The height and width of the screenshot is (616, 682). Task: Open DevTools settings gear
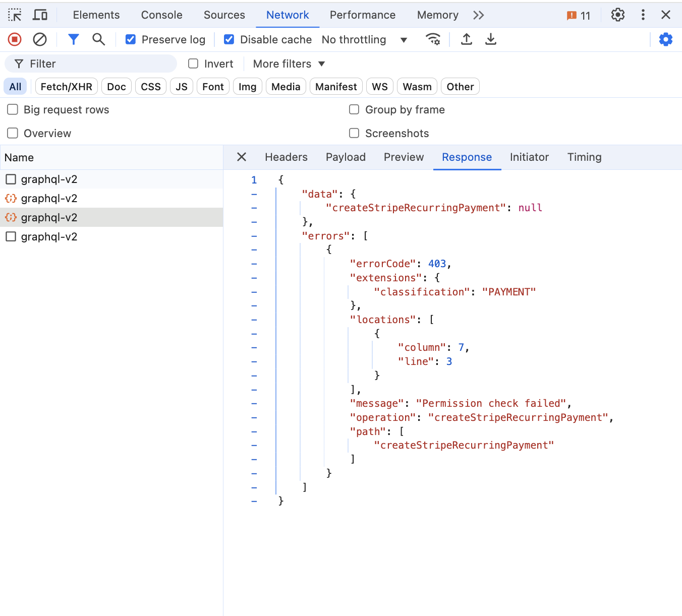tap(618, 15)
